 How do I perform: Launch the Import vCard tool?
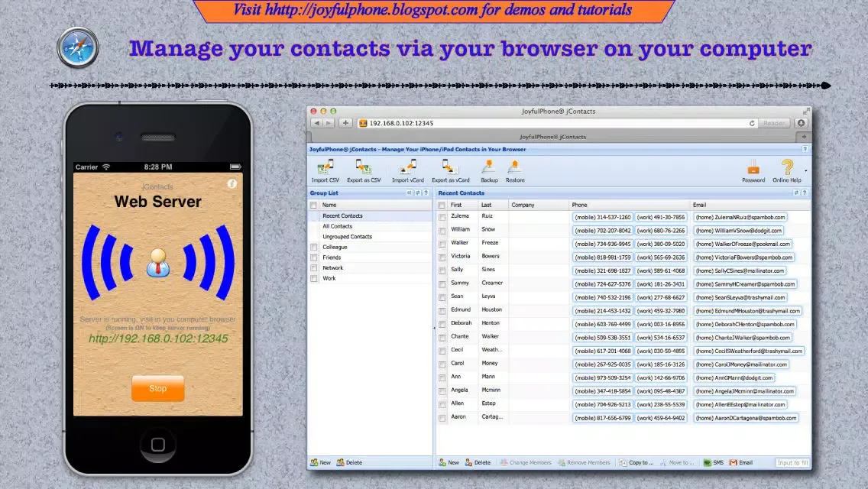pos(408,171)
